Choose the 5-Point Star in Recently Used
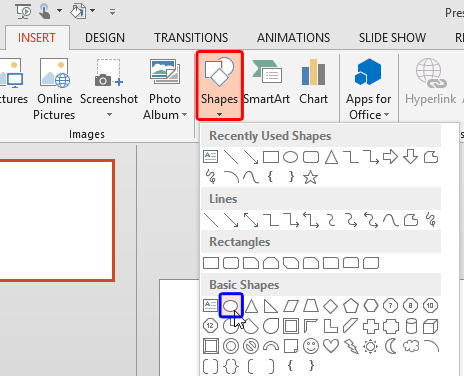This screenshot has height=376, width=464. (310, 177)
